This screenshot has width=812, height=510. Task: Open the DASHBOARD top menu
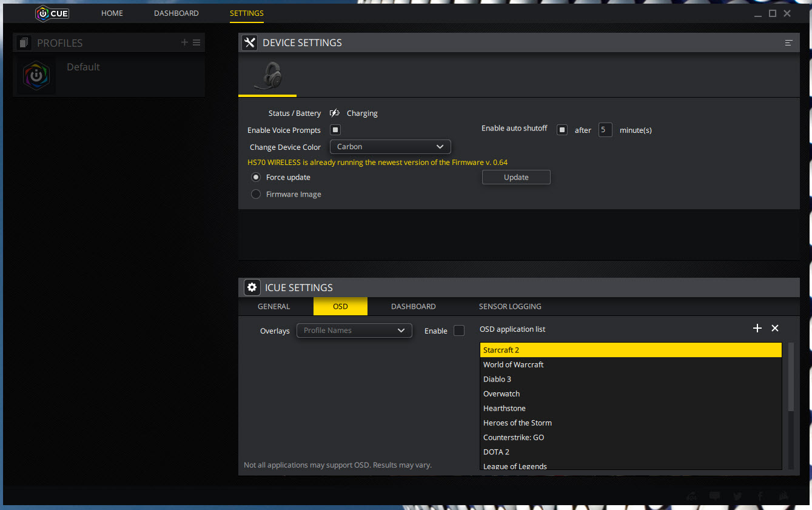(176, 13)
